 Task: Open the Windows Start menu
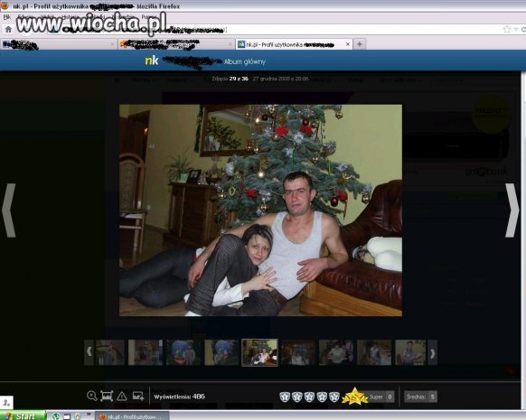tap(23, 415)
